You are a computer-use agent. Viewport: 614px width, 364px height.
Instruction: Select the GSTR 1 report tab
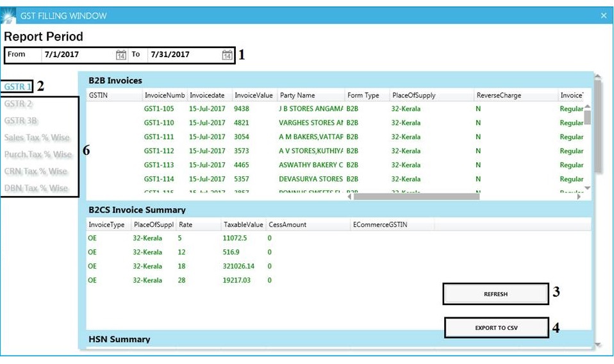tap(17, 87)
